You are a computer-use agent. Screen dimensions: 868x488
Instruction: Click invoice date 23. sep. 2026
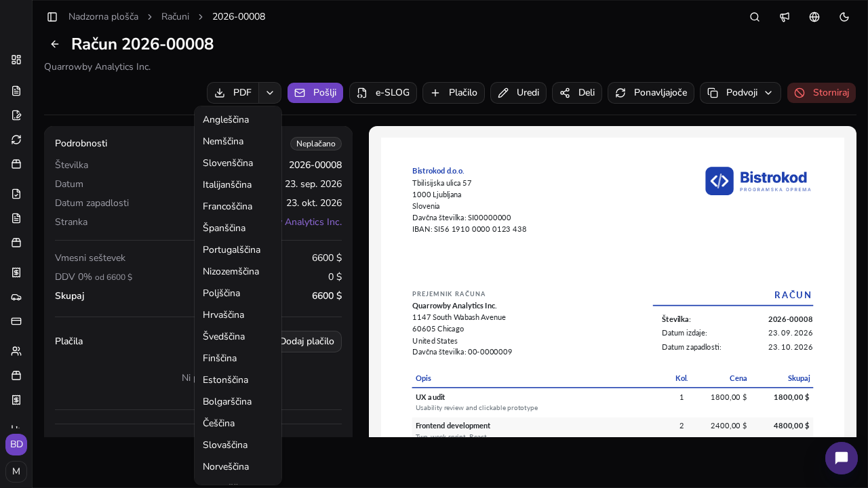coord(313,184)
